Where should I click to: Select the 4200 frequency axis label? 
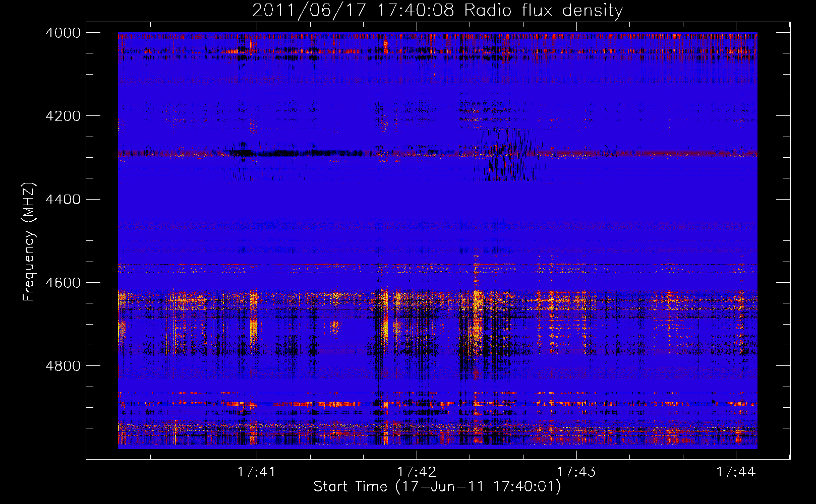click(63, 116)
